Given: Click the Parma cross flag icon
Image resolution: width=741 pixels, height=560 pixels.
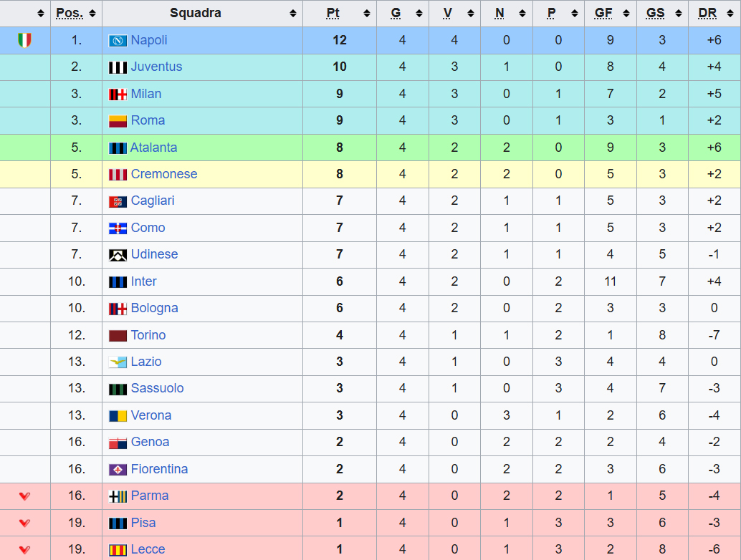Looking at the screenshot, I should [x=118, y=496].
